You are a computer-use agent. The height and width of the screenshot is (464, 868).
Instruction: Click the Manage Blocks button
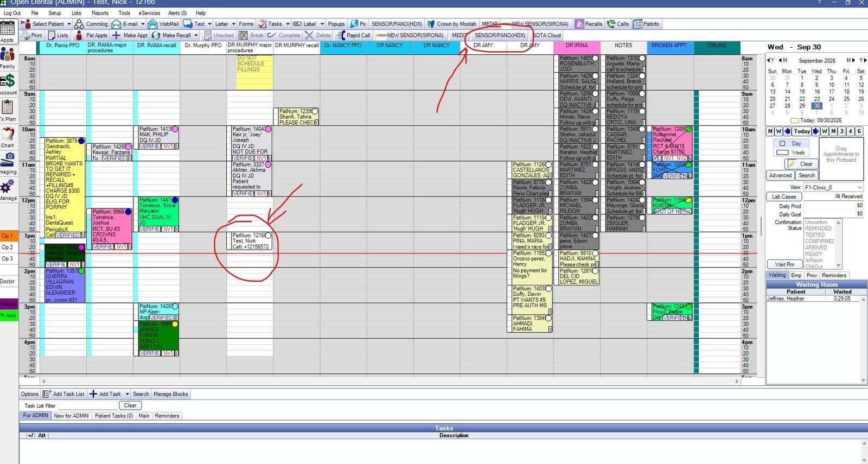point(170,394)
